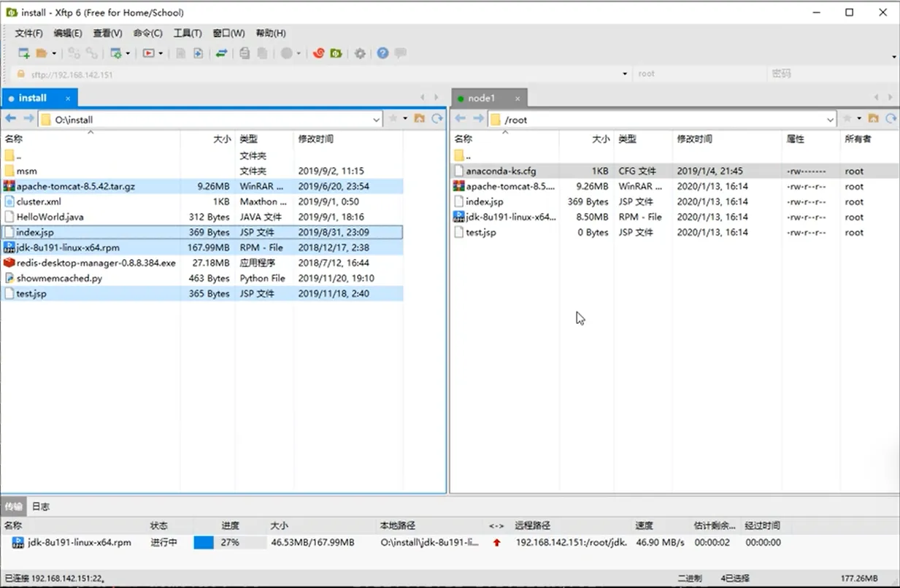Image resolution: width=900 pixels, height=588 pixels.
Task: Select cluster.xml in local pane
Action: coord(201,201)
